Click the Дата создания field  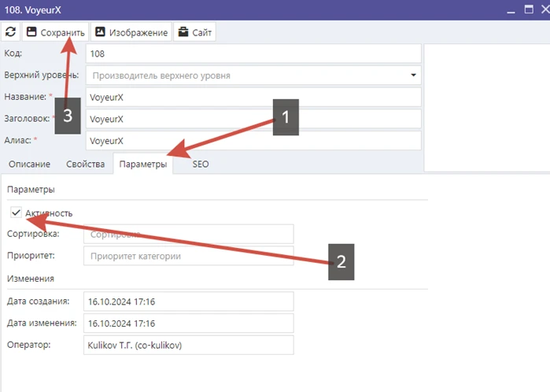[187, 301]
